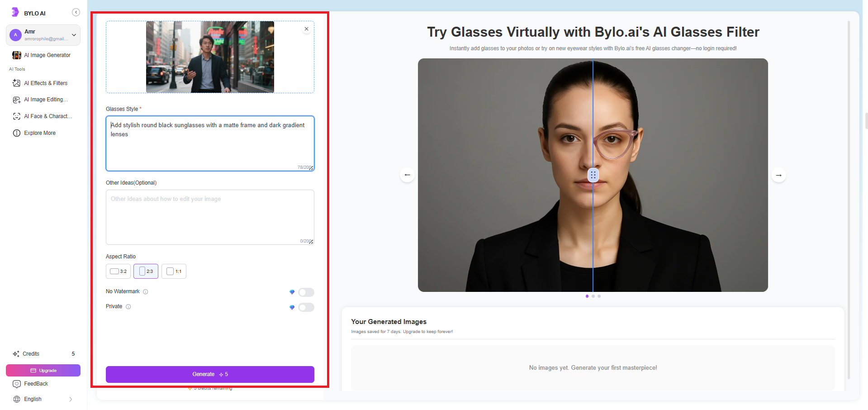Click into the Glasses Style text box
This screenshot has height=410, width=868.
(210, 143)
